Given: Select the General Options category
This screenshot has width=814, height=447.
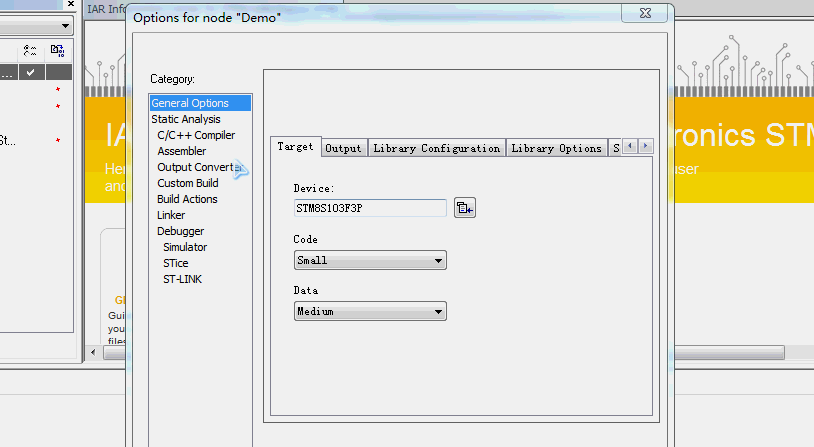Looking at the screenshot, I should click(200, 103).
